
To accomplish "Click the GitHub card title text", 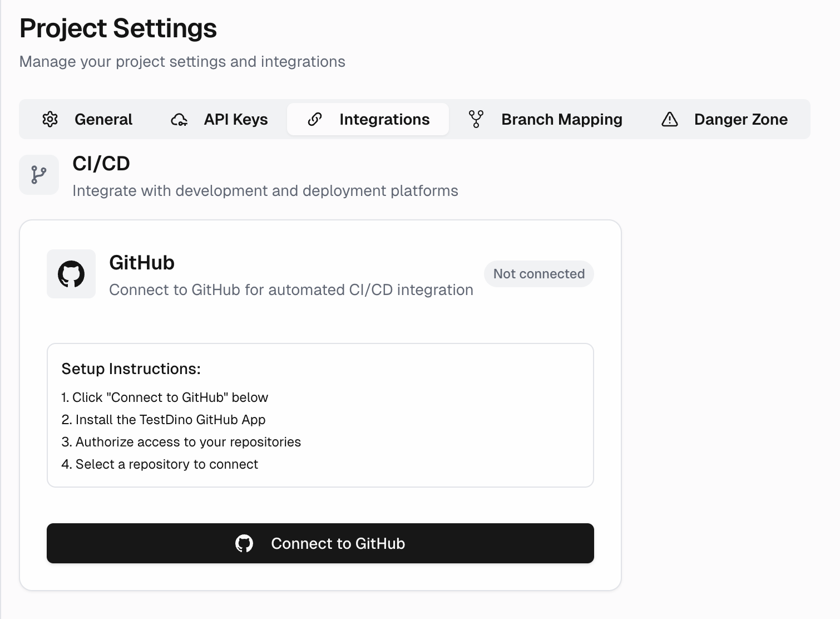I will (142, 263).
